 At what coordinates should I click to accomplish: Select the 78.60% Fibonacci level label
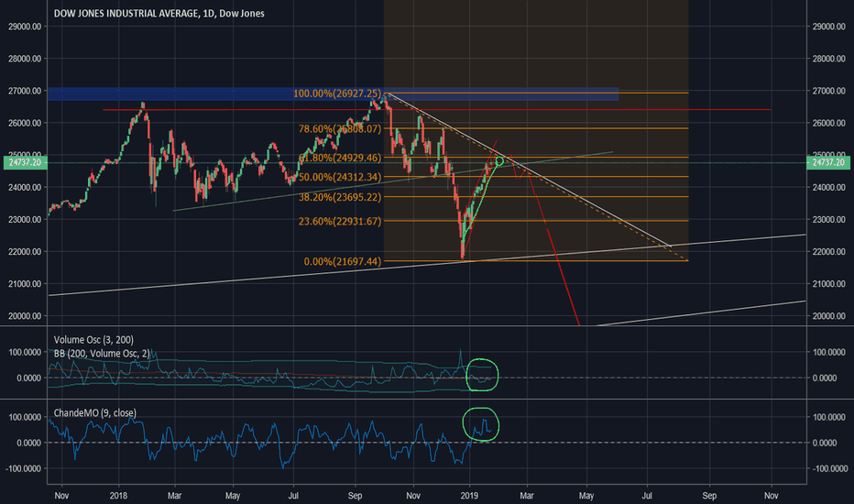point(340,128)
